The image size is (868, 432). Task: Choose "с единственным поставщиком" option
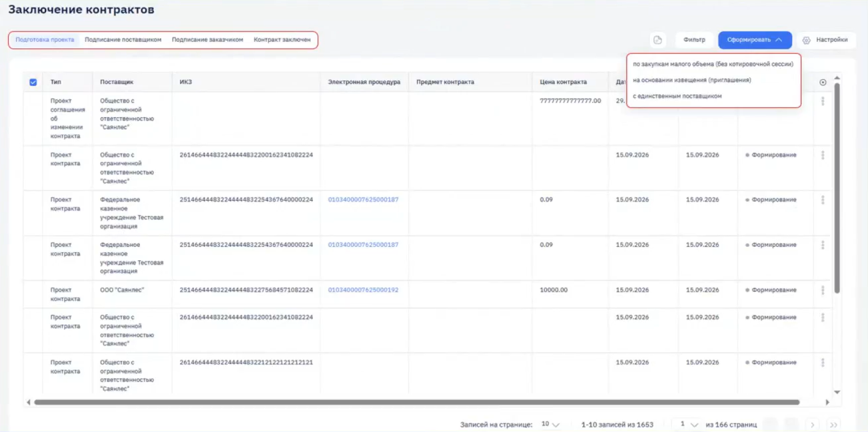tap(677, 96)
